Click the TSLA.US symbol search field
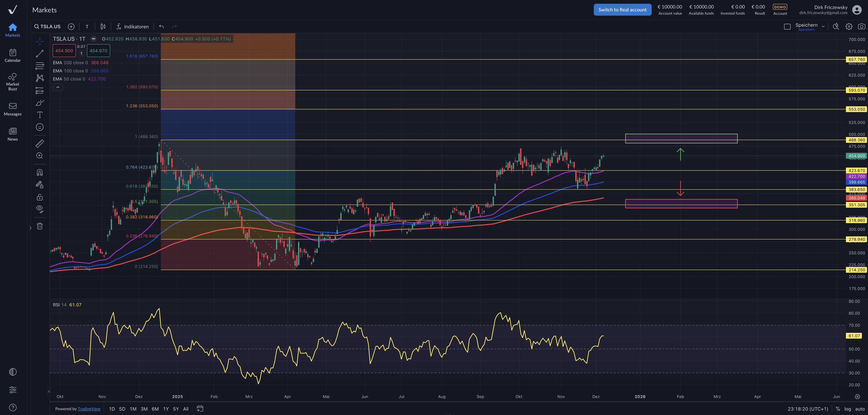This screenshot has width=868, height=415. [x=48, y=27]
